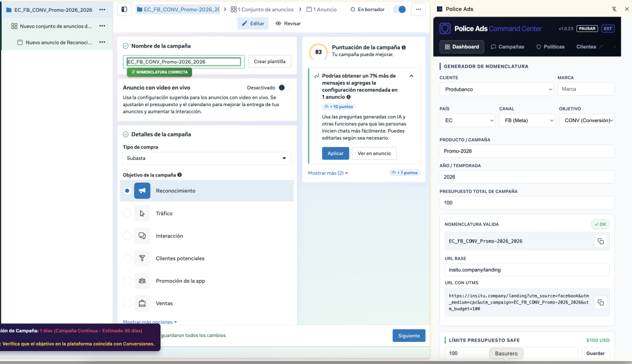The width and height of the screenshot is (632, 364).
Task: Toggle the sidebar panel layout icon
Action: 124,9
